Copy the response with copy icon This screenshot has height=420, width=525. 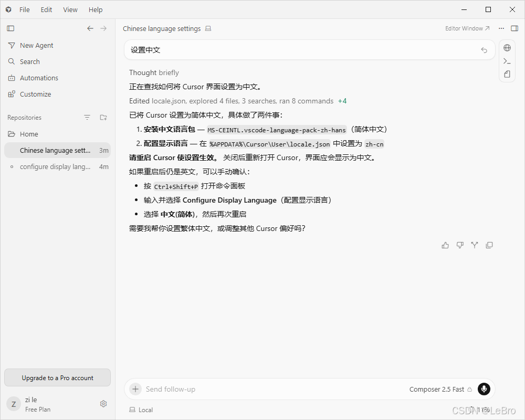click(489, 245)
